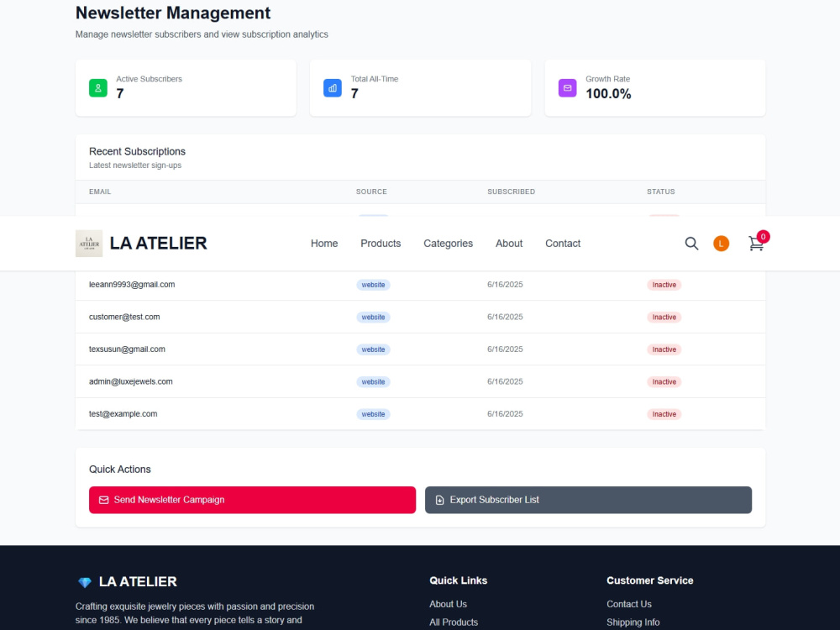Click the STATUS column header
This screenshot has width=840, height=630.
coord(660,192)
